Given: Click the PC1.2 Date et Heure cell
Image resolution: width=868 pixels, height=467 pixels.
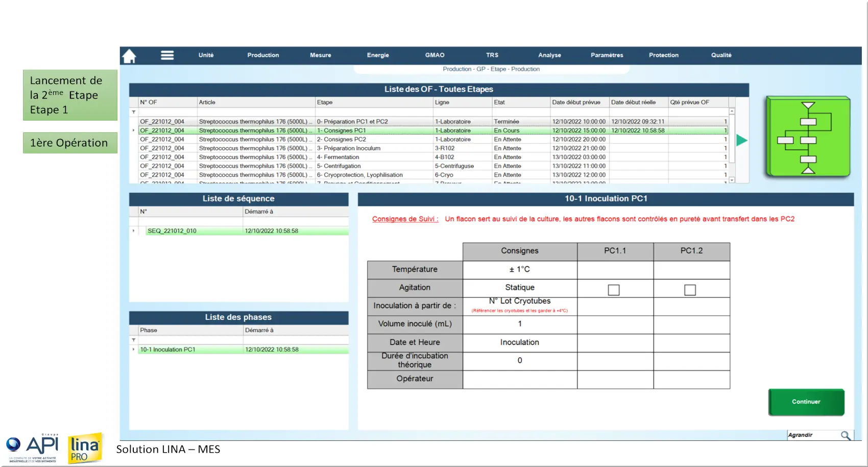Looking at the screenshot, I should click(692, 343).
